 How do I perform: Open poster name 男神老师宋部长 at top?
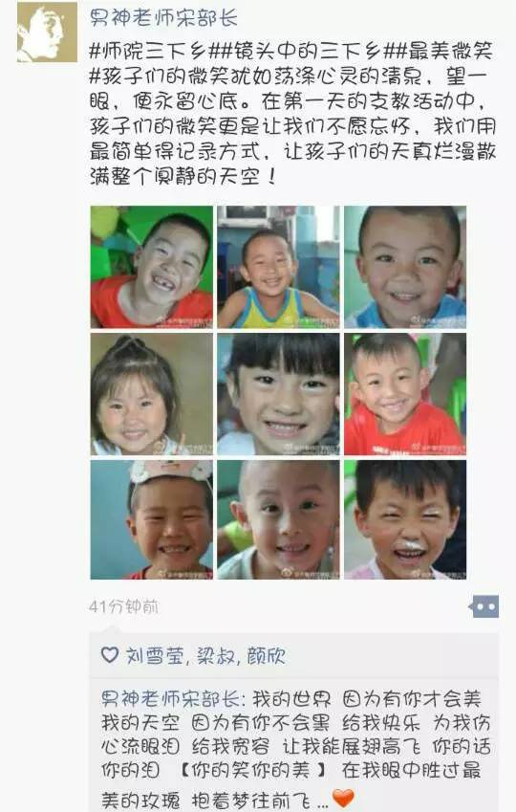[163, 18]
